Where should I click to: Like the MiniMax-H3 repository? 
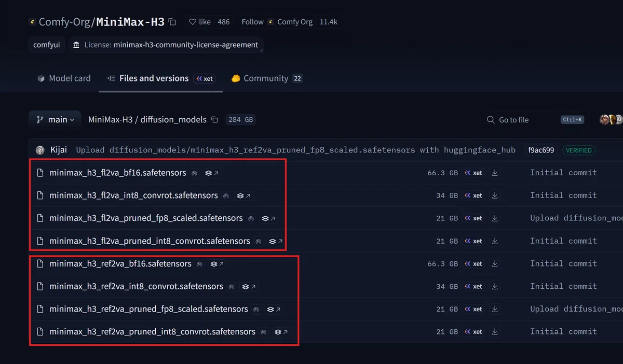coord(200,22)
